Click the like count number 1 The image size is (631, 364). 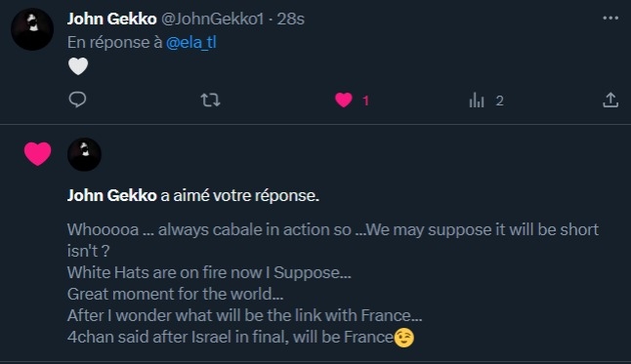[x=365, y=101]
